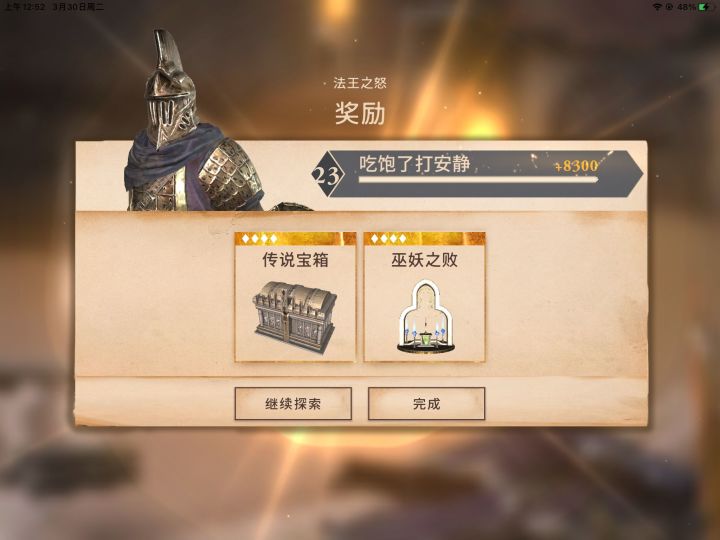Tap the 完成 button
Image resolution: width=720 pixels, height=540 pixels.
pos(426,404)
